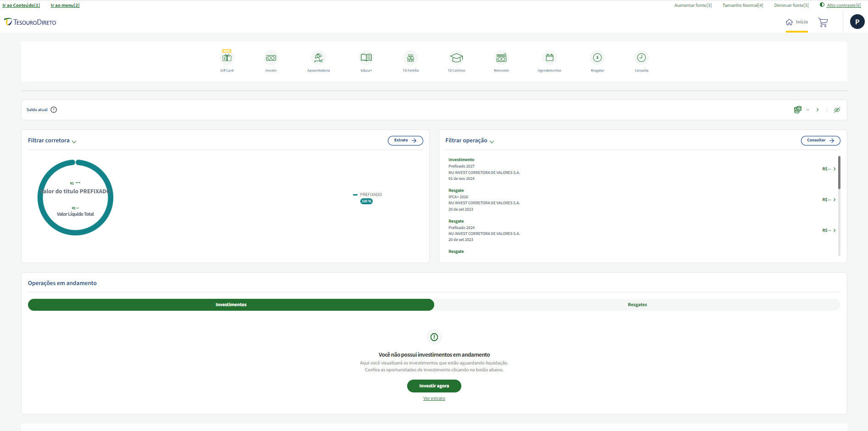Click the '01 de nov 2024' date
Image resolution: width=868 pixels, height=431 pixels.
point(461,179)
